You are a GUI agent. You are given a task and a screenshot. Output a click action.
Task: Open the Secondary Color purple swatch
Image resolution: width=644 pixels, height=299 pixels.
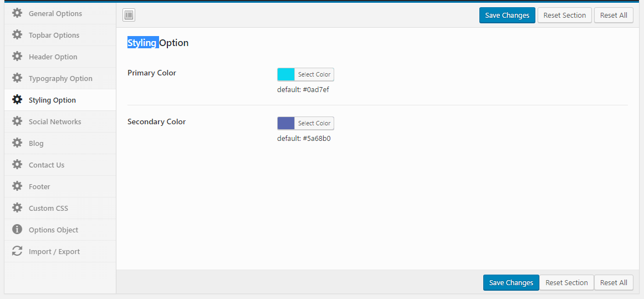pyautogui.click(x=286, y=123)
